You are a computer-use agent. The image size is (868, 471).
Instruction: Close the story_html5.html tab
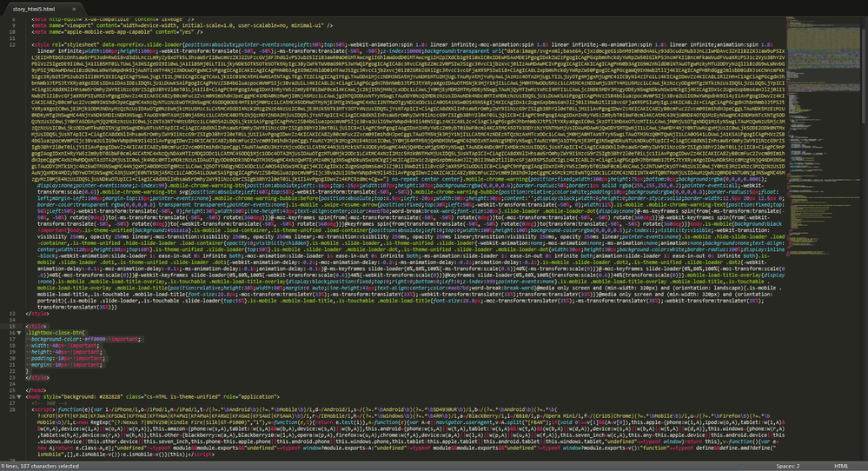click(x=74, y=9)
